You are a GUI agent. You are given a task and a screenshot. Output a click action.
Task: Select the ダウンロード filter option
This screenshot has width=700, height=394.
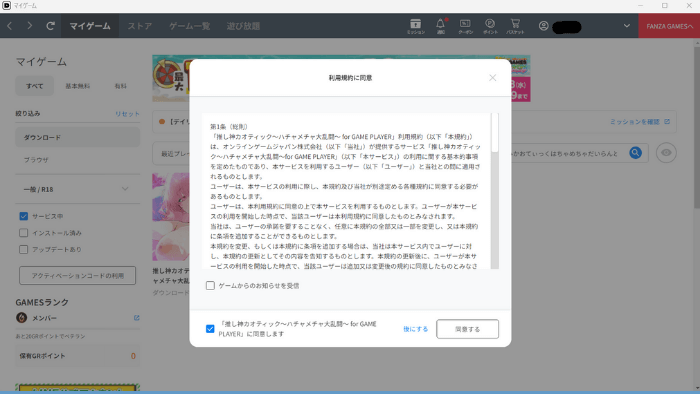tap(78, 137)
